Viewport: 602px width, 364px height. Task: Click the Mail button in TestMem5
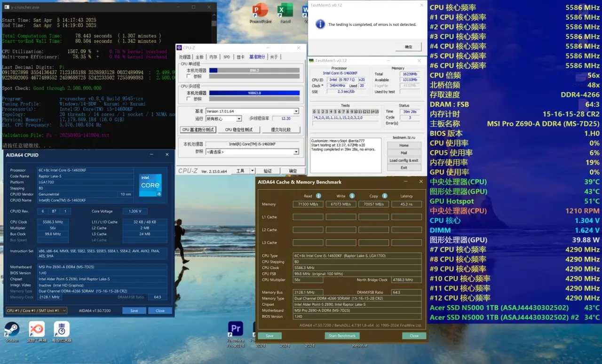[404, 153]
